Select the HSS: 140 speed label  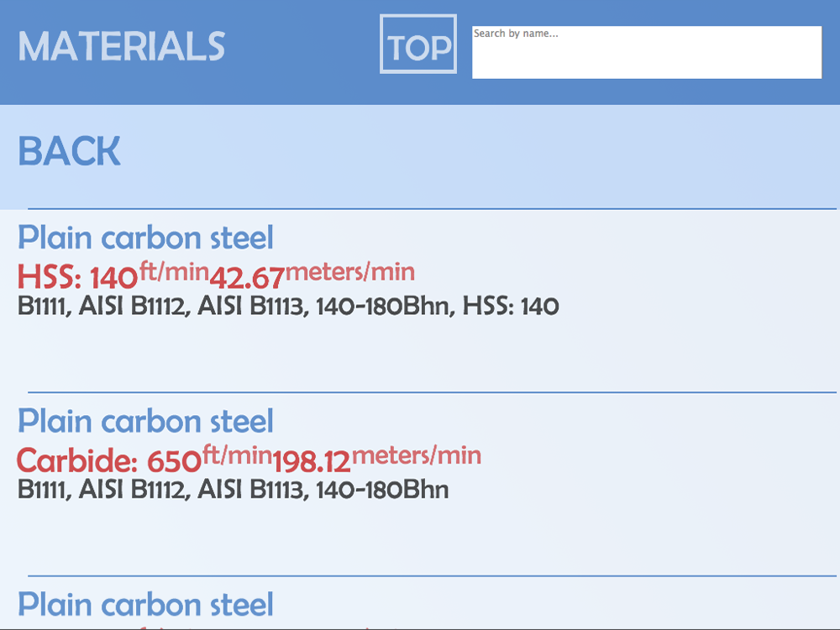77,276
